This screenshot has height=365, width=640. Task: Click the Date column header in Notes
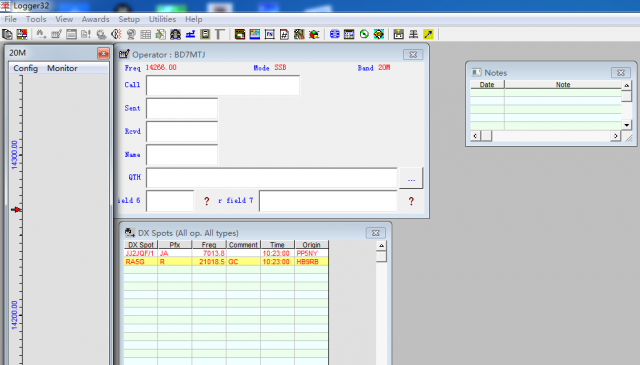click(487, 85)
